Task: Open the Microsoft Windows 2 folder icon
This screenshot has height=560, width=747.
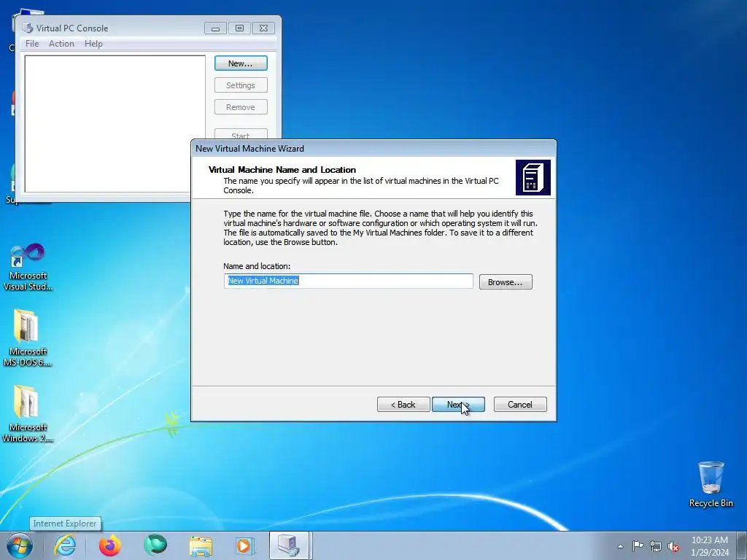Action: pyautogui.click(x=28, y=413)
